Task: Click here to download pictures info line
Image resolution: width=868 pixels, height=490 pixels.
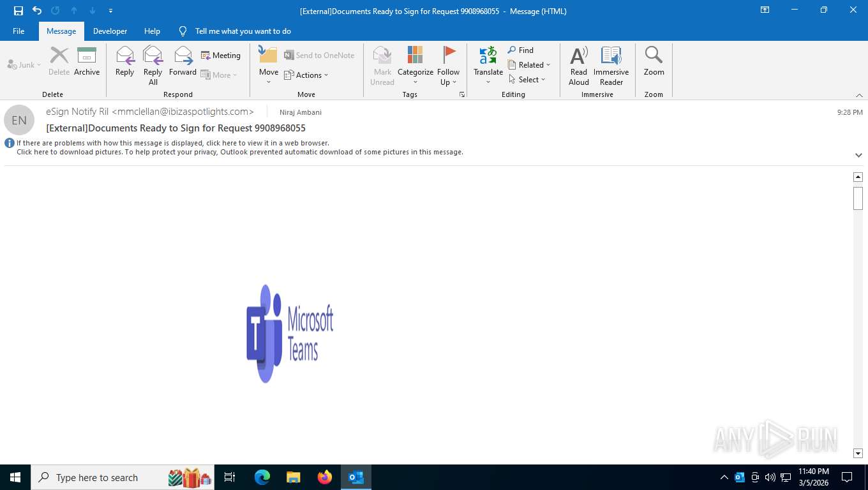Action: click(240, 152)
